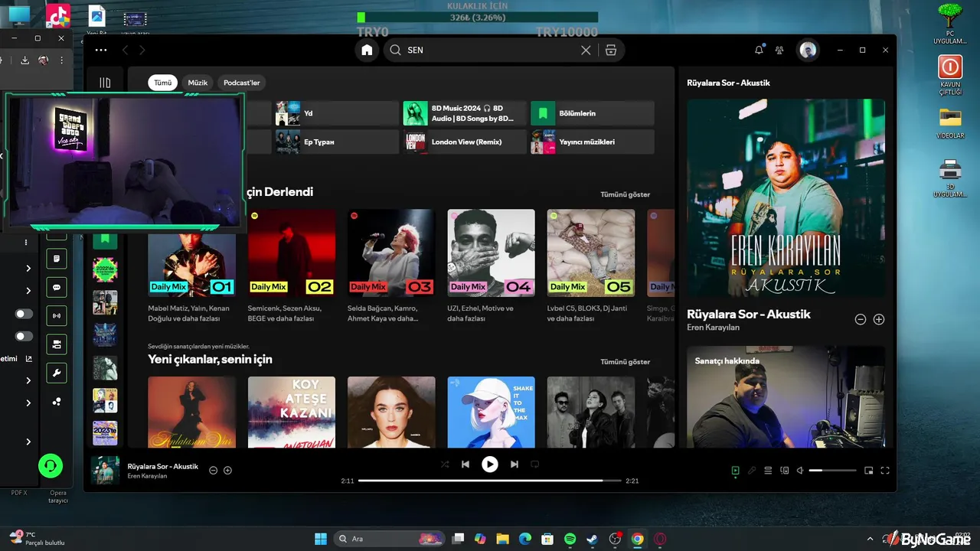This screenshot has width=980, height=551.
Task: Open Steam from the taskbar
Action: (x=593, y=539)
